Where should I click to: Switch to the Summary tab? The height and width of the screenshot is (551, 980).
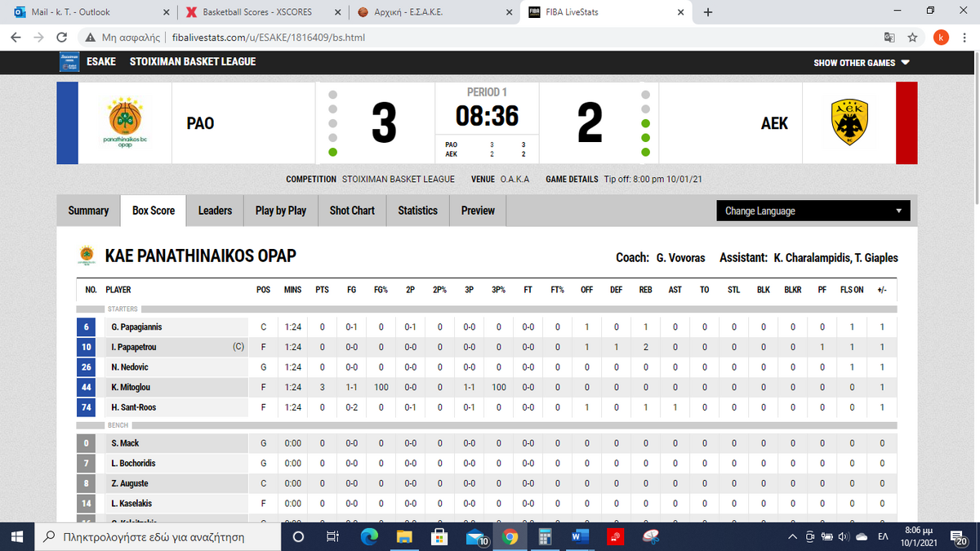point(88,211)
